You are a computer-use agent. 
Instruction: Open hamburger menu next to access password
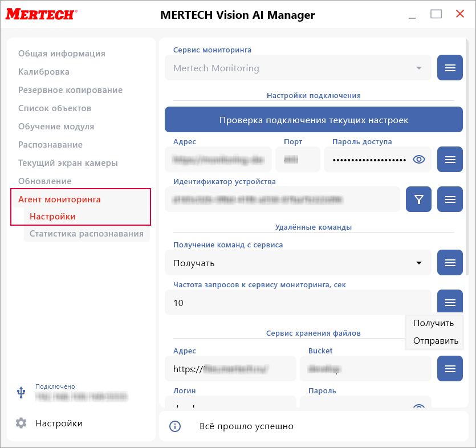point(450,160)
